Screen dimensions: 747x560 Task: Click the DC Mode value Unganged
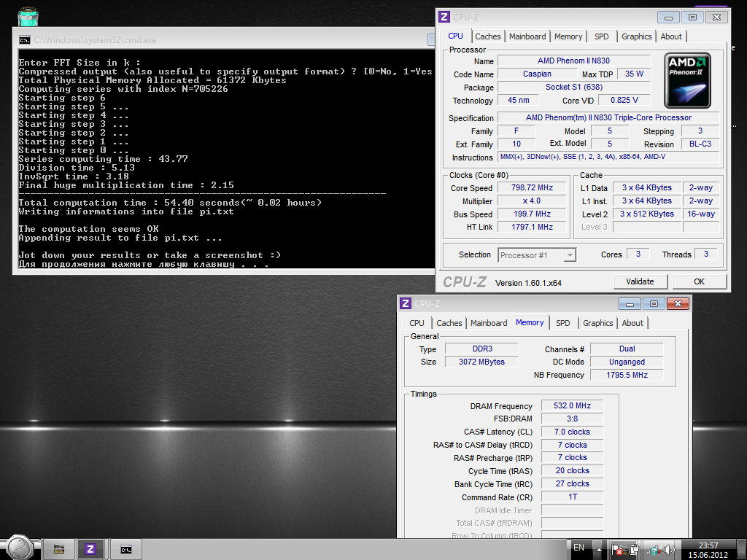click(627, 362)
